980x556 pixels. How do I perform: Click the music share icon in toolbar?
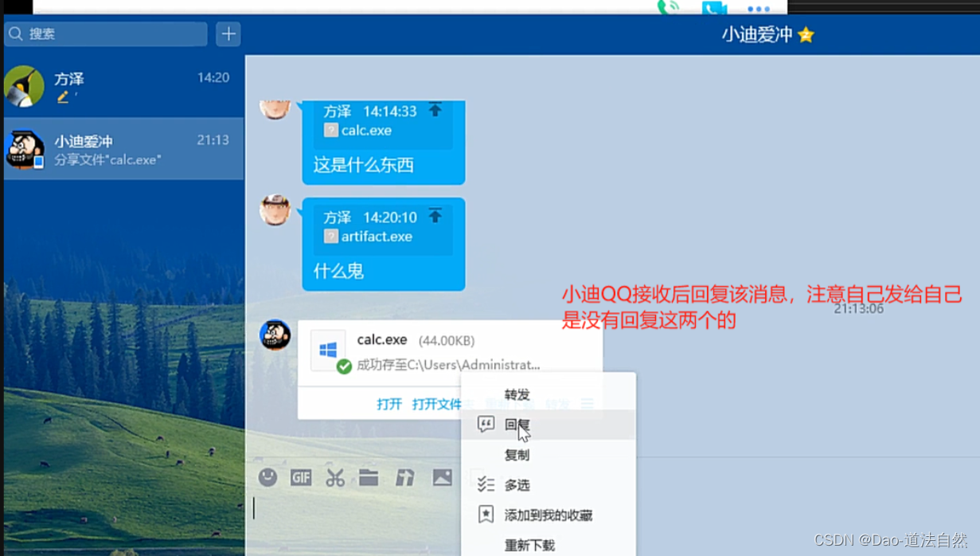tap(405, 477)
